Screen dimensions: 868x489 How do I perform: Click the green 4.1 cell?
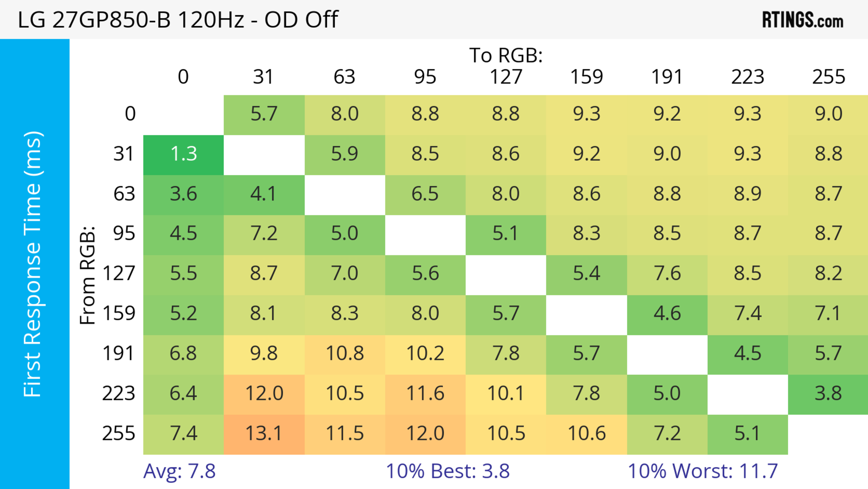[264, 194]
